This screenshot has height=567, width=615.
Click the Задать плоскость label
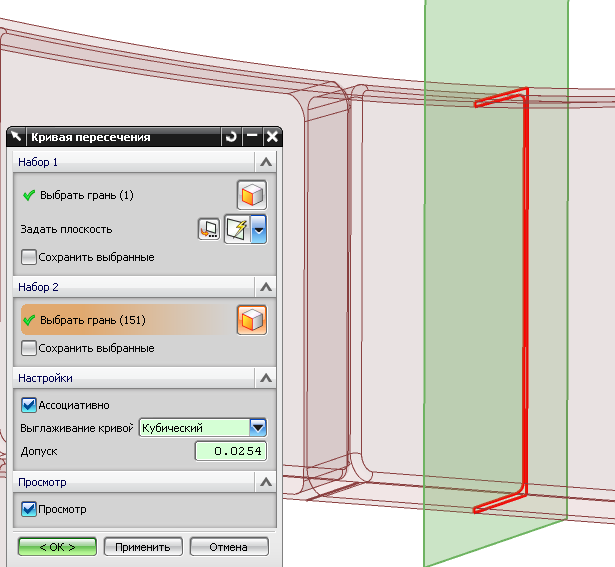tap(66, 229)
